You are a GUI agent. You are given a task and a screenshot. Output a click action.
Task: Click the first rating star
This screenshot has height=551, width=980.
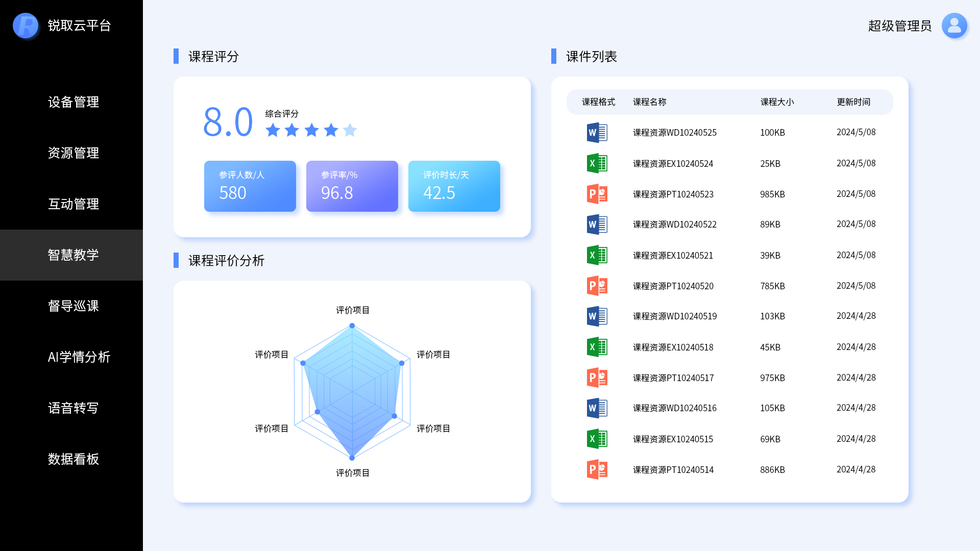point(273,130)
